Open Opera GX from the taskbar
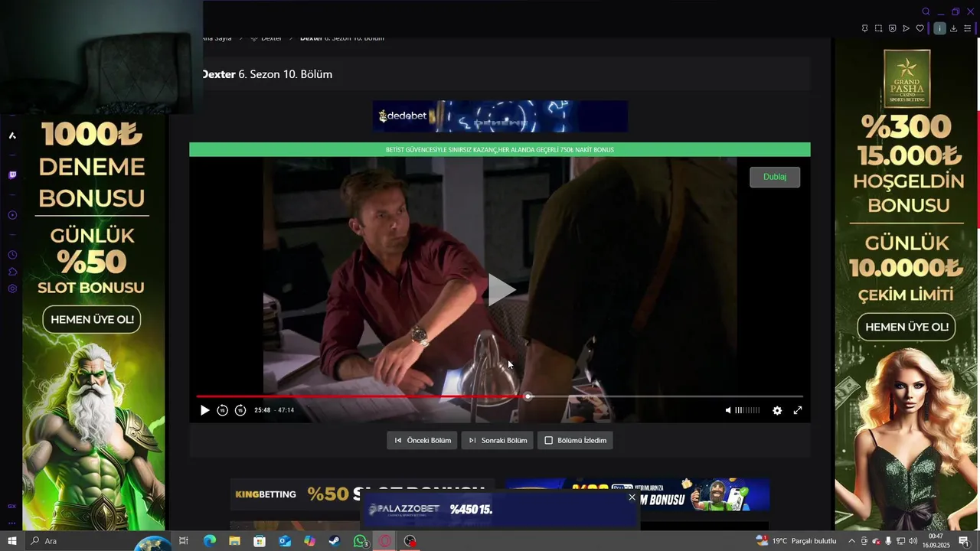This screenshot has height=551, width=980. pyautogui.click(x=385, y=541)
